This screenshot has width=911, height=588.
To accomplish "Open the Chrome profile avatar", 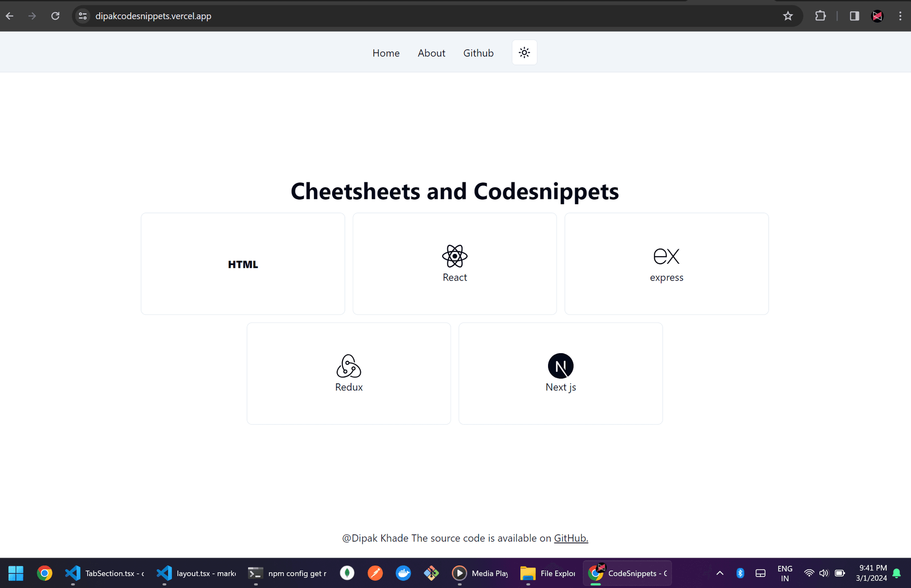I will (877, 16).
